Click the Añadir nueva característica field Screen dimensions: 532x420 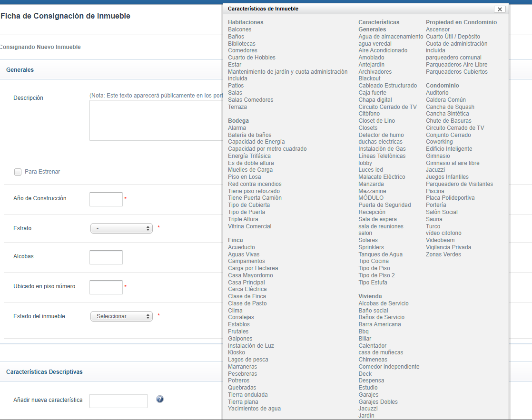[x=118, y=400]
